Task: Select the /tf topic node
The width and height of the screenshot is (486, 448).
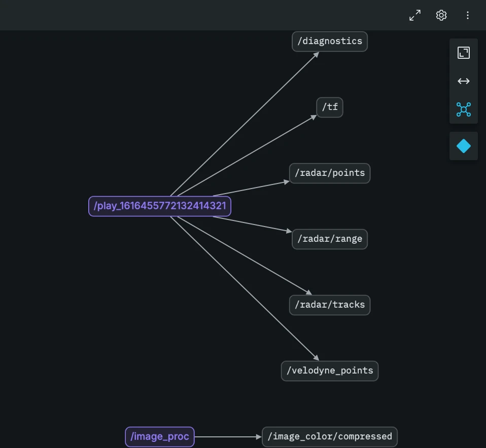Action: point(329,107)
